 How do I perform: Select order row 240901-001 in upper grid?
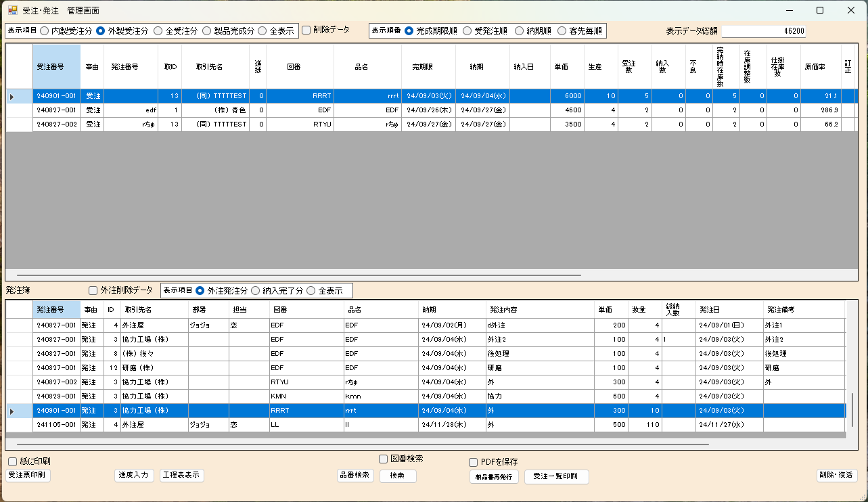432,96
